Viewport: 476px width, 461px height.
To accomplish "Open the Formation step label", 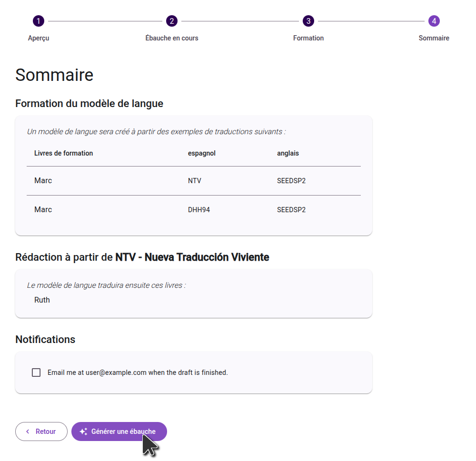I will [308, 38].
